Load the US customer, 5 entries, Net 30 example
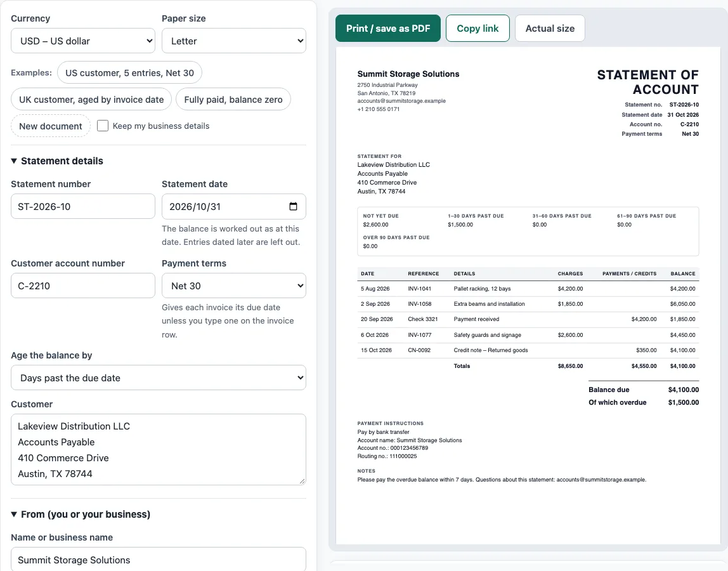Screen dimensions: 728x571 click(x=129, y=73)
